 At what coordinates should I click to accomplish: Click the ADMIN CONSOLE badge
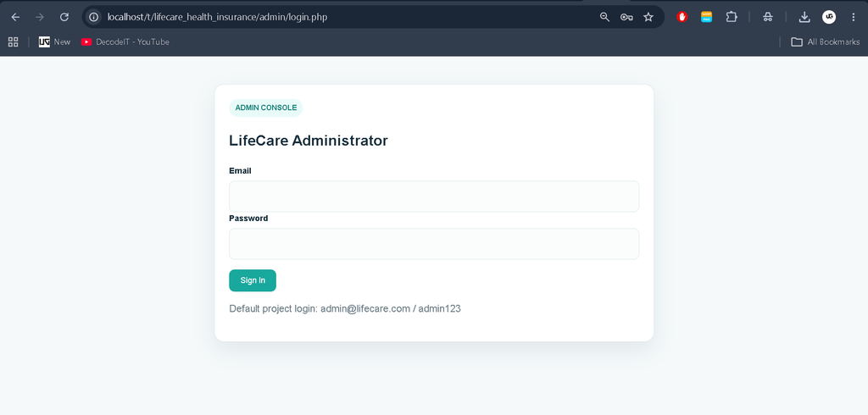[x=265, y=108]
